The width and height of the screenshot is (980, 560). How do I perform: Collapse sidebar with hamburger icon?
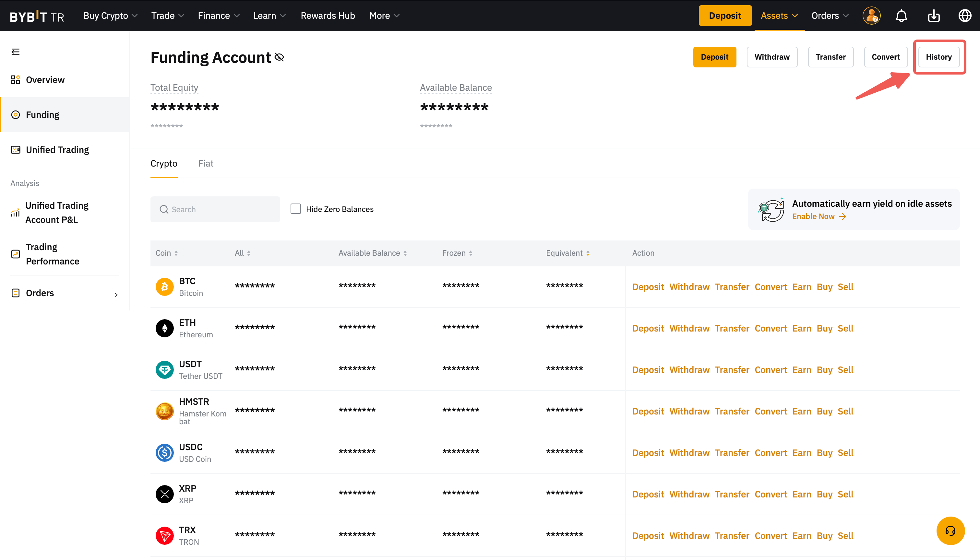15,52
